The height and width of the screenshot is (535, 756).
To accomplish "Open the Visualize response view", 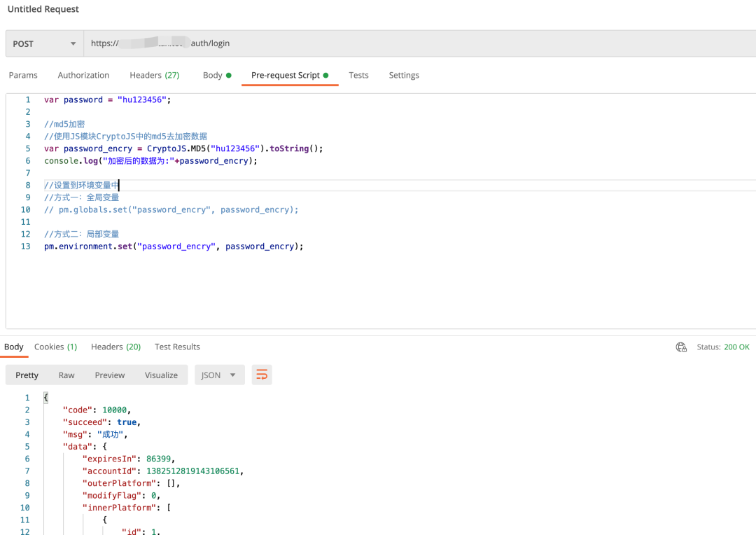I will click(161, 375).
